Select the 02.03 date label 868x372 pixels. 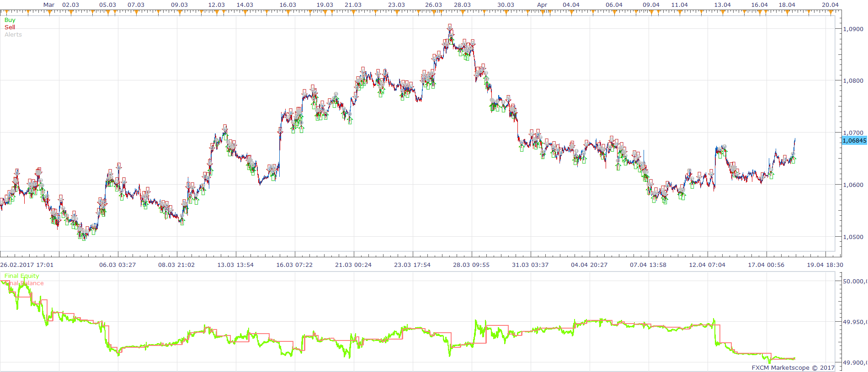tap(70, 5)
